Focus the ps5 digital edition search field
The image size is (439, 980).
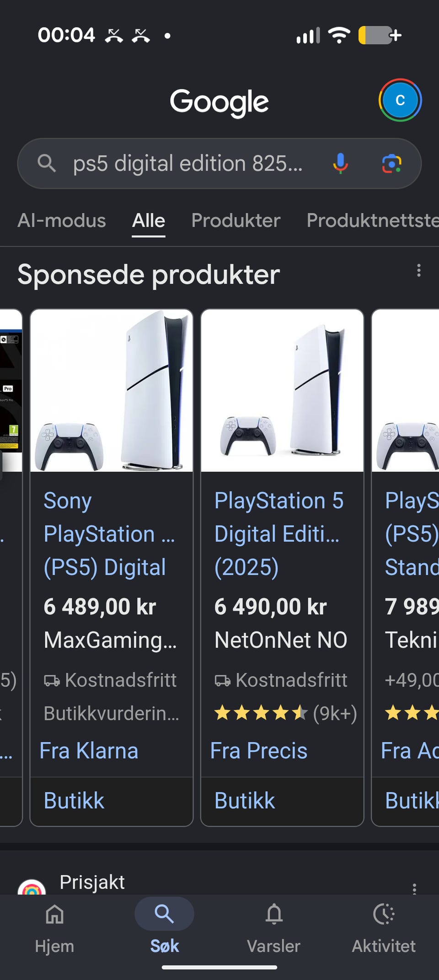pyautogui.click(x=188, y=163)
